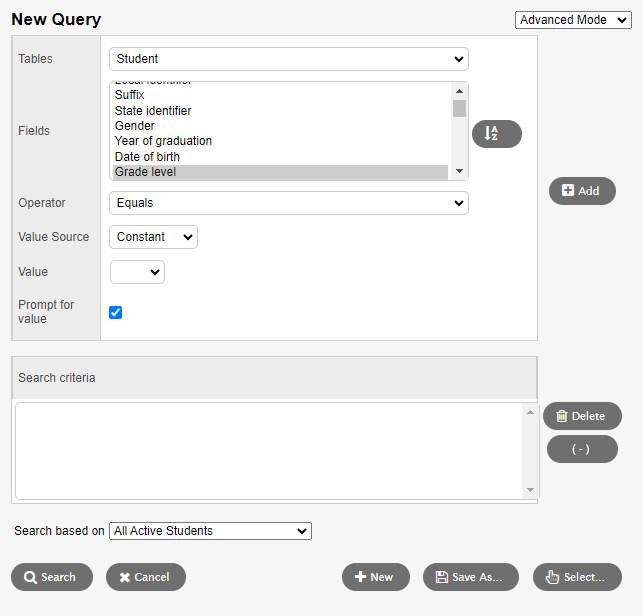Open the Operator dropdown set to Equals
The image size is (643, 616).
coord(288,203)
